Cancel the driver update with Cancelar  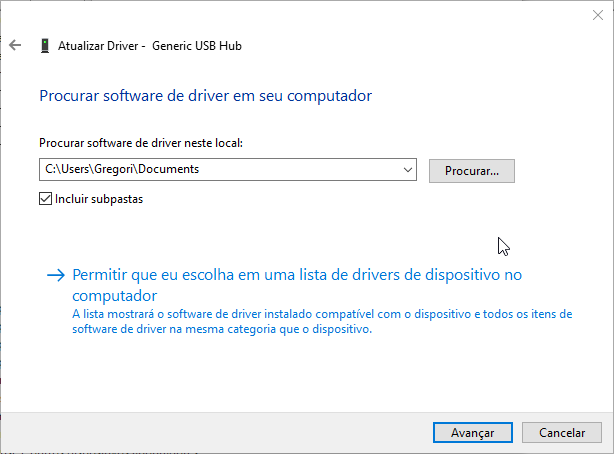tap(562, 432)
